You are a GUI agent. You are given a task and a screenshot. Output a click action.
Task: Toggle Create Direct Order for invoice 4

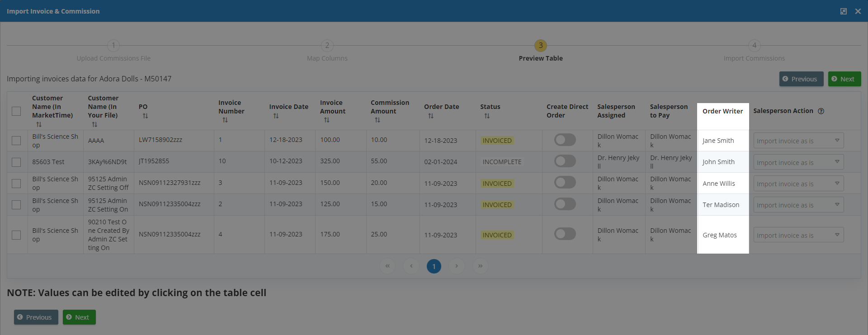pos(565,234)
